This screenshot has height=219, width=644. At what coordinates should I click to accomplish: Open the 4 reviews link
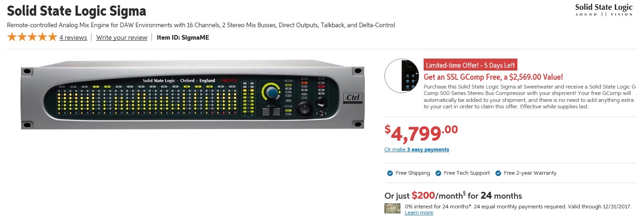pos(73,38)
